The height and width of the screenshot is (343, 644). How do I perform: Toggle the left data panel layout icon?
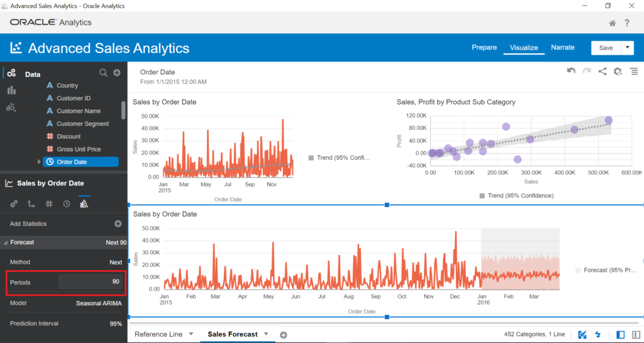tap(621, 335)
